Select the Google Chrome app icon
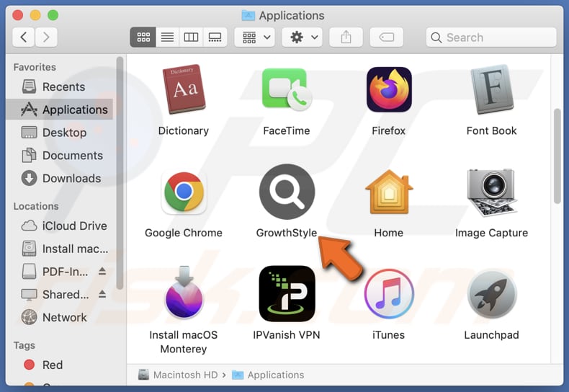This screenshot has height=392, width=569. tap(184, 192)
